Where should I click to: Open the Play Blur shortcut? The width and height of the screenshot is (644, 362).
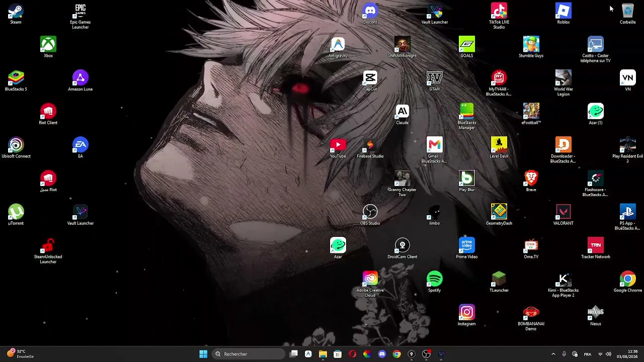pos(467,182)
